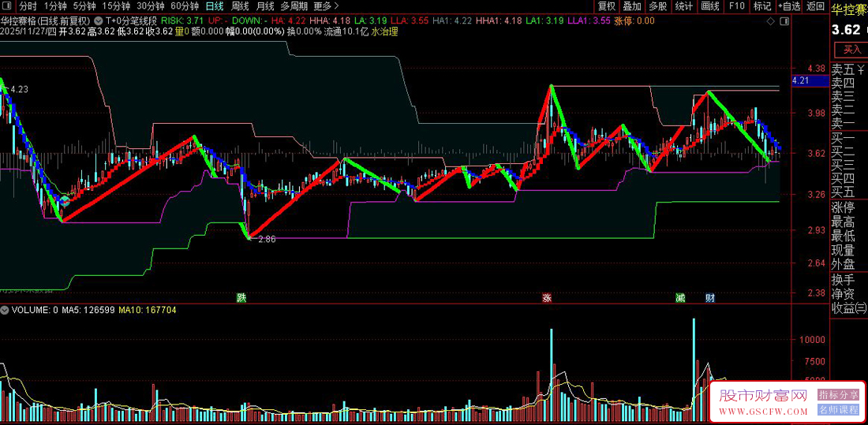Add stock to watchlist with +自选
This screenshot has height=425, width=868.
(x=789, y=6)
